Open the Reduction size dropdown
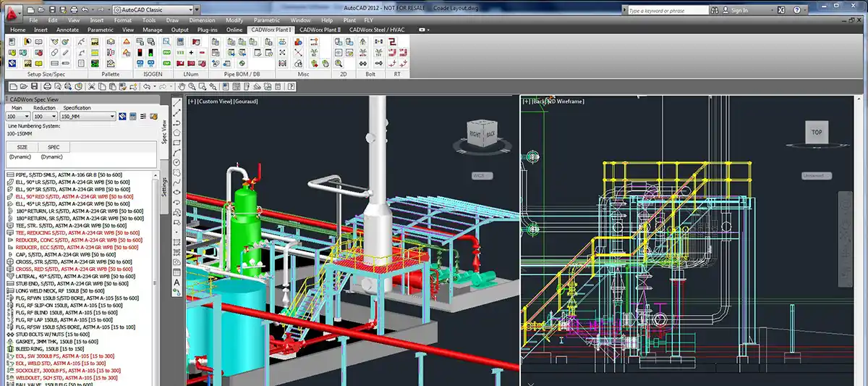Viewport: 868px width, 386px height. [x=54, y=117]
